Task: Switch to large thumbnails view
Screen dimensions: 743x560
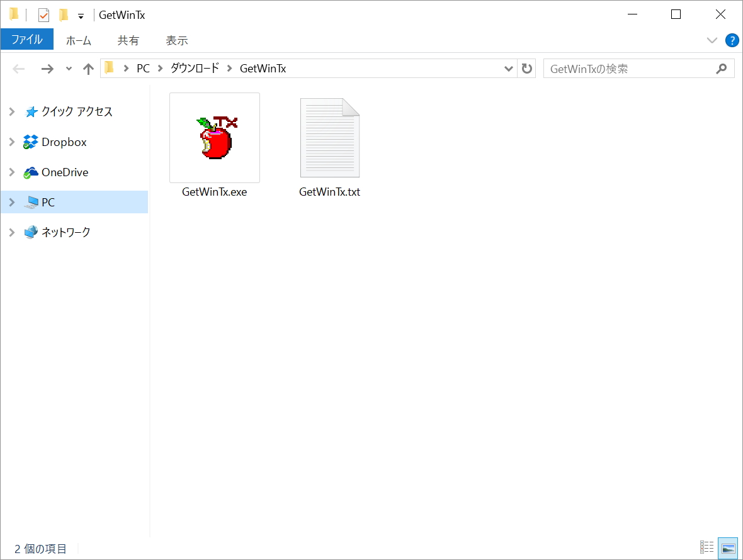Action: point(727,547)
